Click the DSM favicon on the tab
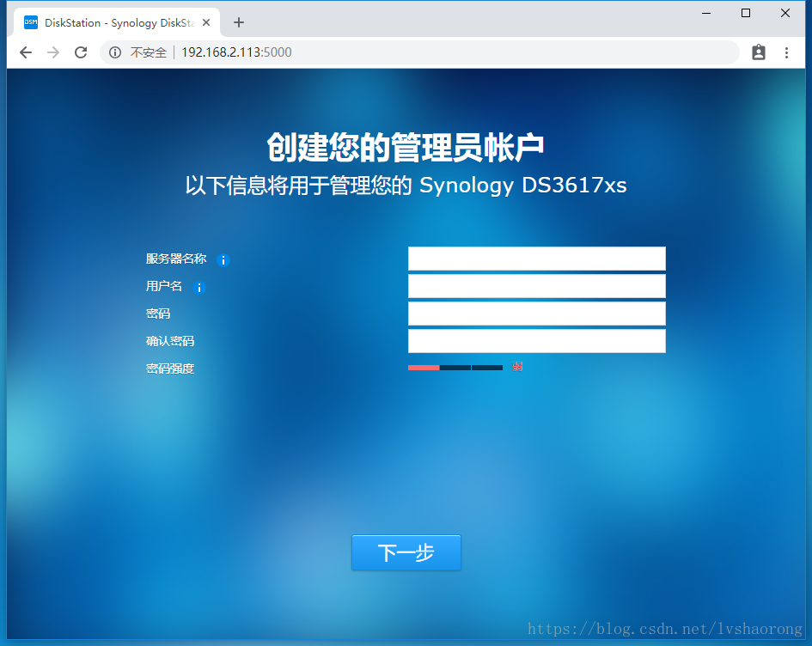 tap(31, 22)
